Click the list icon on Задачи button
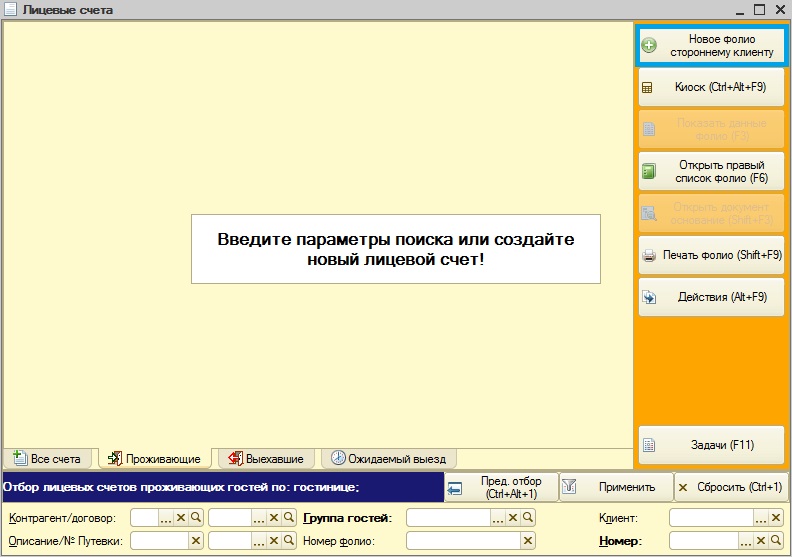This screenshot has width=792, height=557. 649,445
